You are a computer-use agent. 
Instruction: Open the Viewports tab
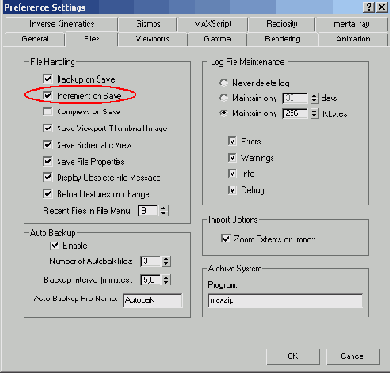pos(153,39)
